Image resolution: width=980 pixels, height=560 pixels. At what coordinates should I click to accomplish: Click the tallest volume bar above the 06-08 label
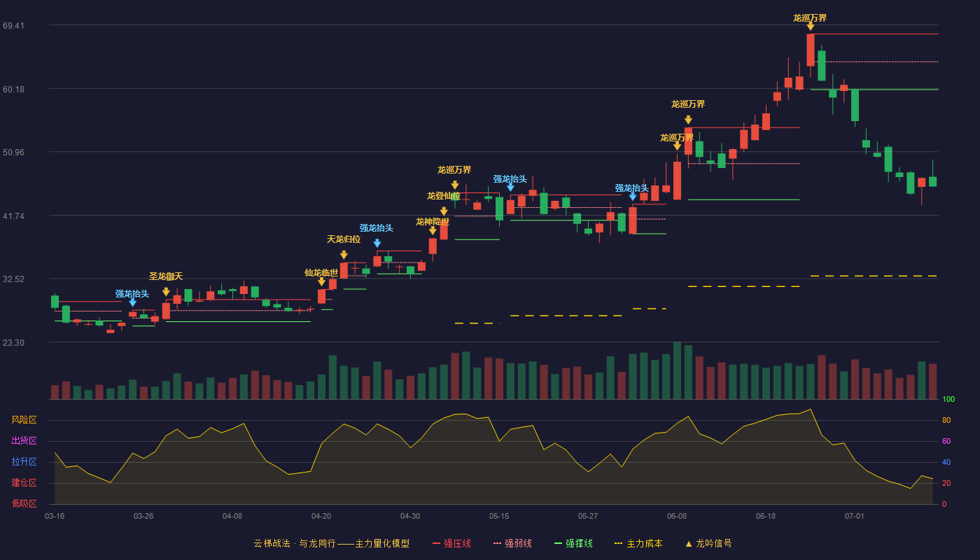[x=677, y=370]
